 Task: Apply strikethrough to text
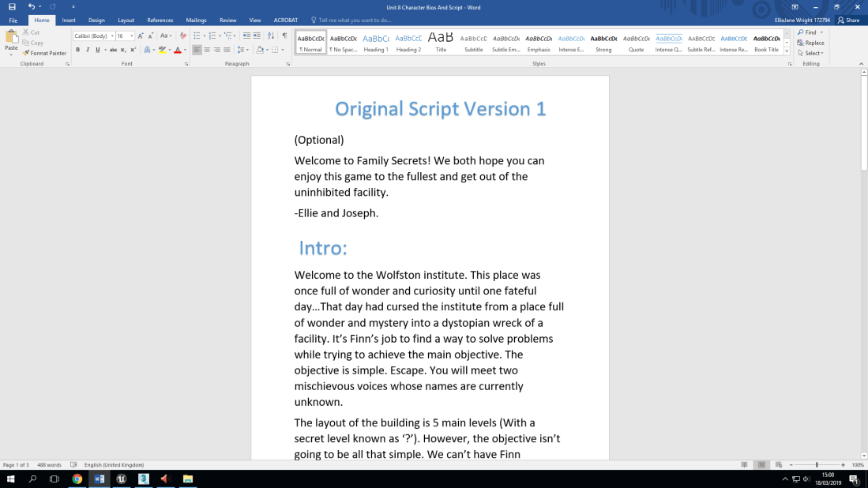coord(113,49)
